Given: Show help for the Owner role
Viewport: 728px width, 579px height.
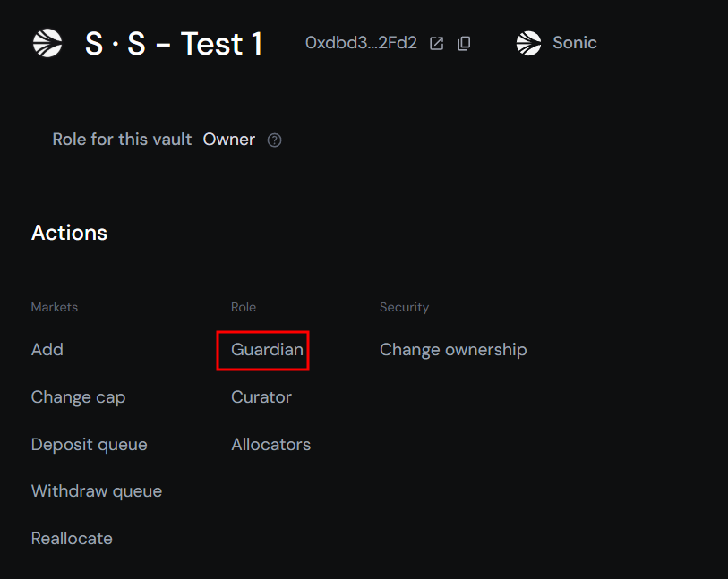Looking at the screenshot, I should (x=275, y=140).
